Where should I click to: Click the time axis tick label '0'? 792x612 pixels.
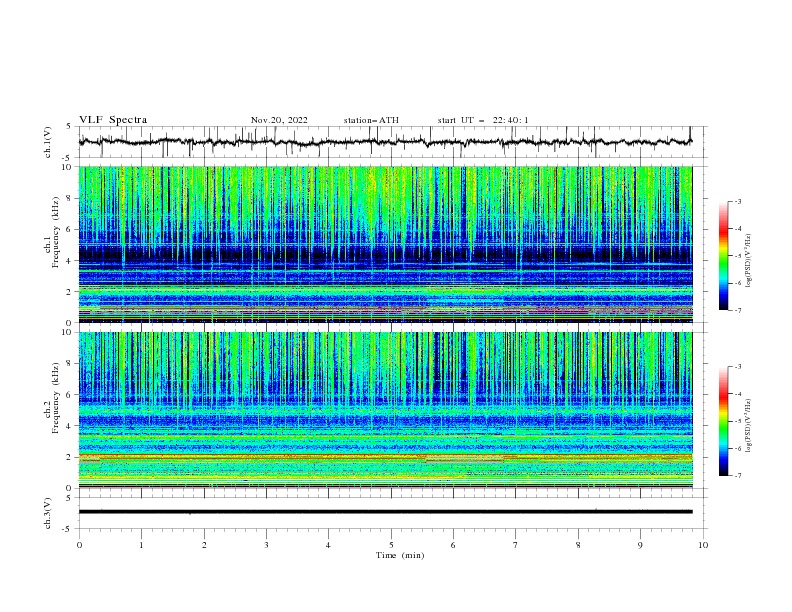(79, 545)
